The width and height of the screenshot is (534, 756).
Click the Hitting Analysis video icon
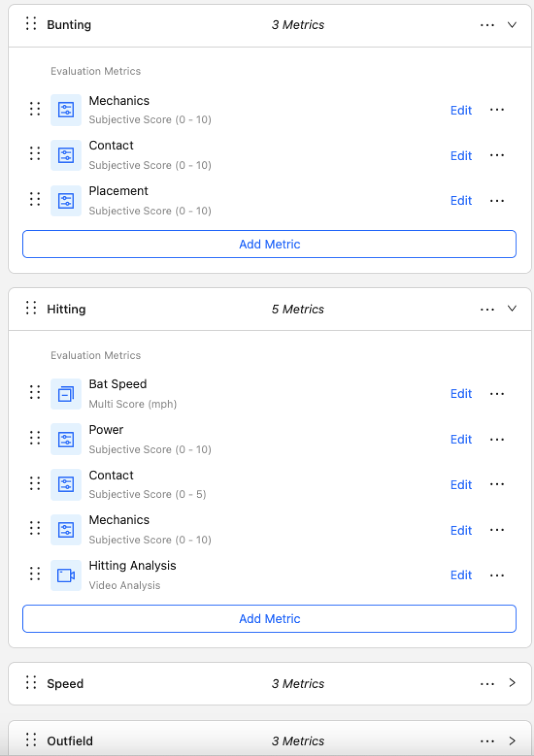tap(66, 576)
